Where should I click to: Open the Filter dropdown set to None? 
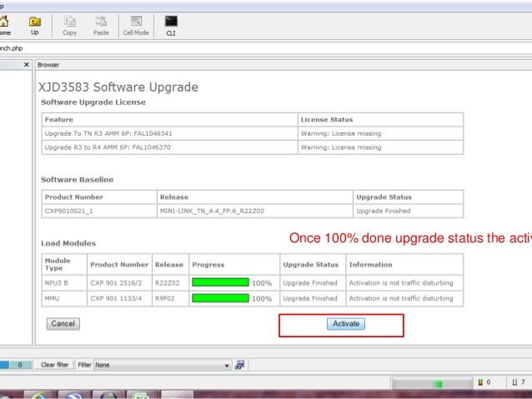pos(163,365)
